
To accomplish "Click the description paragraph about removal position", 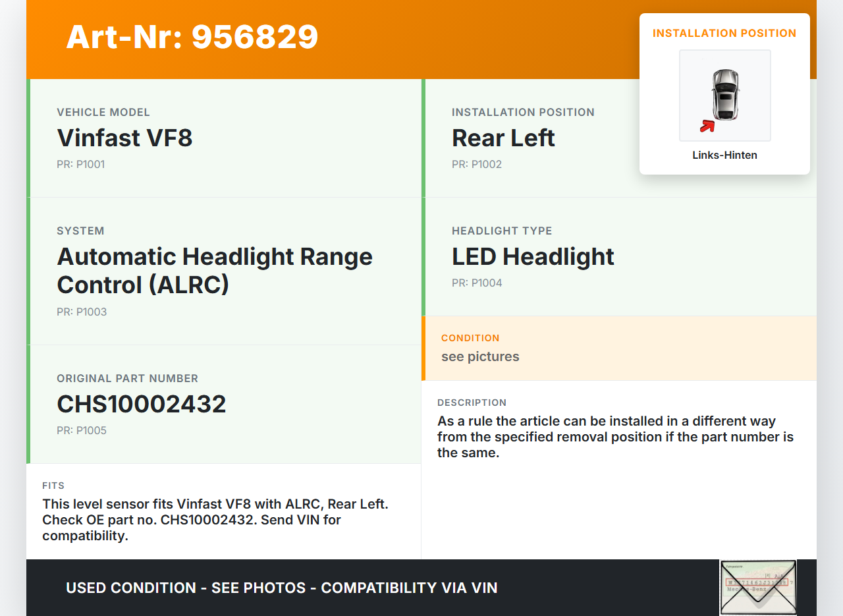I will (x=615, y=437).
